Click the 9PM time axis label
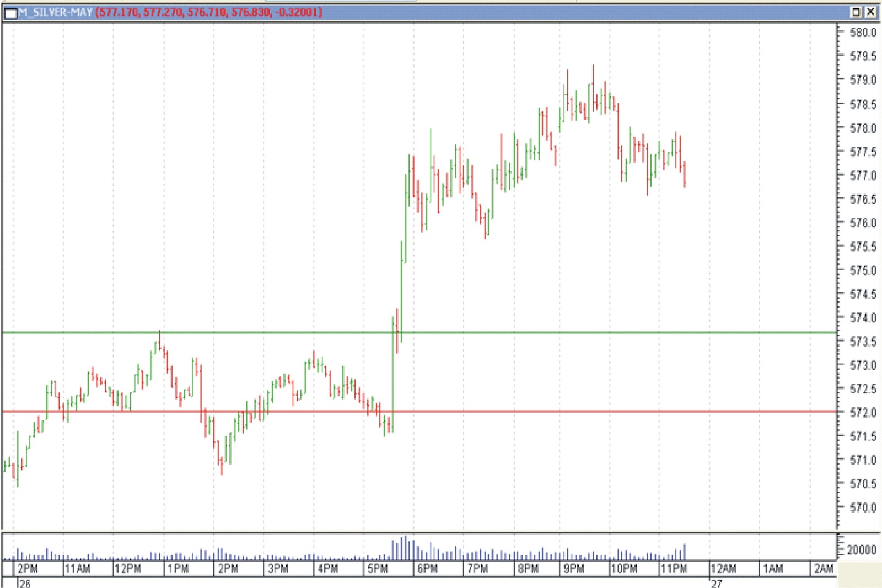Viewport: 882px width, 588px height. pos(574,569)
